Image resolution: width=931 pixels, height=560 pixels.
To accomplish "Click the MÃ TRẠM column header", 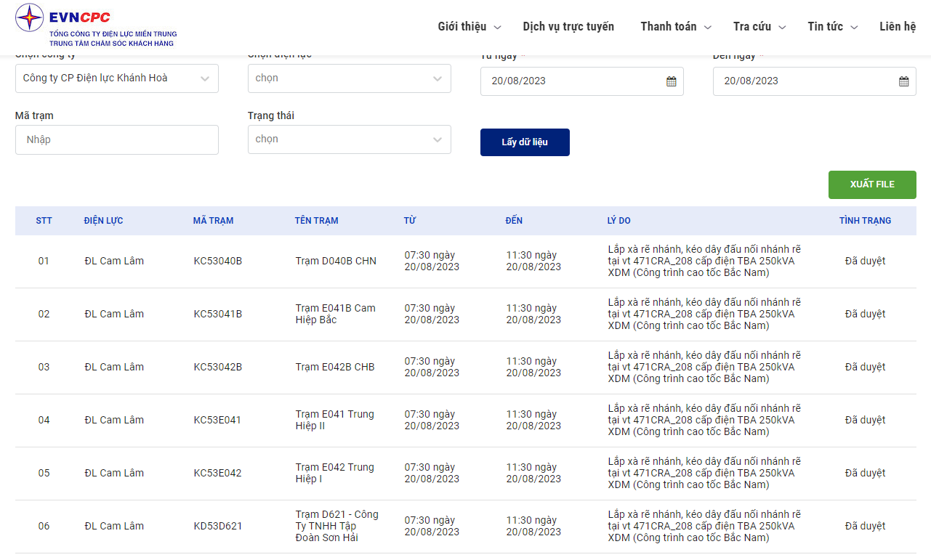I will 213,221.
